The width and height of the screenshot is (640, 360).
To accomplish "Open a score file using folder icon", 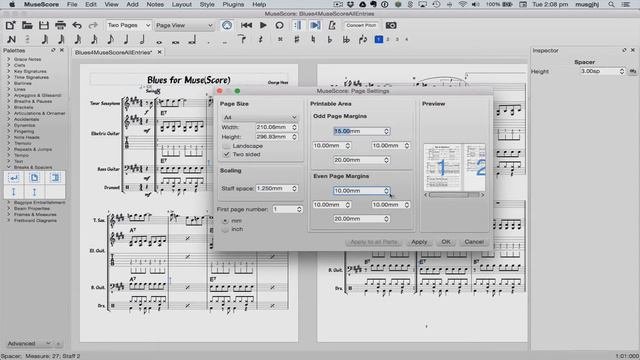I will pos(27,25).
